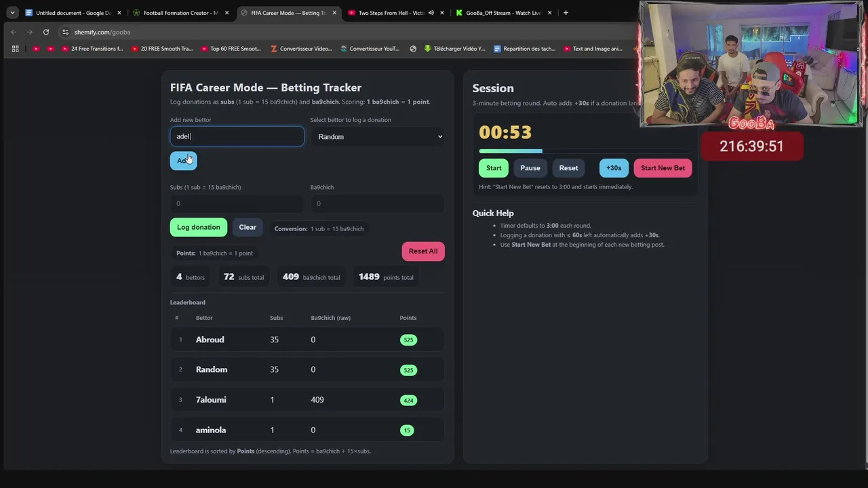This screenshot has width=868, height=488.
Task: Select the aminola leaderboard row
Action: tap(307, 430)
